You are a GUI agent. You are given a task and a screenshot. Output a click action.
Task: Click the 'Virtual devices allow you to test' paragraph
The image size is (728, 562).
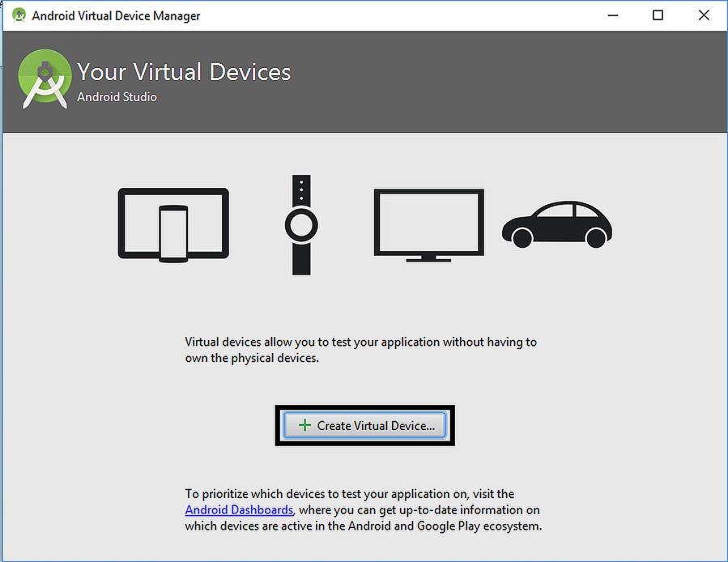click(360, 350)
